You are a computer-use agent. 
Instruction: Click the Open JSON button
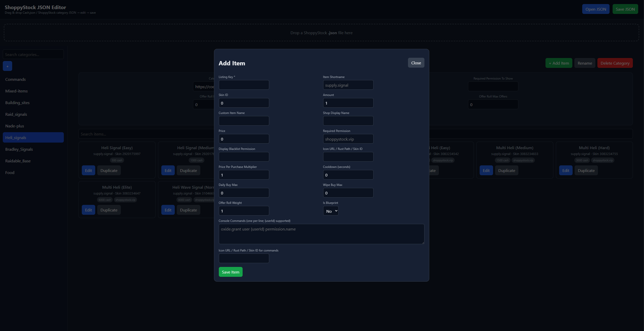tap(596, 9)
